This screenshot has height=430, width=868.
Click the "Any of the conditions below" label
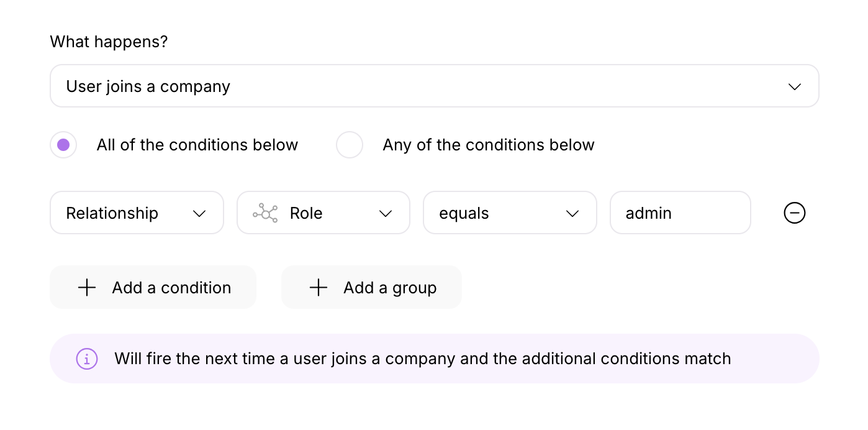pos(488,144)
